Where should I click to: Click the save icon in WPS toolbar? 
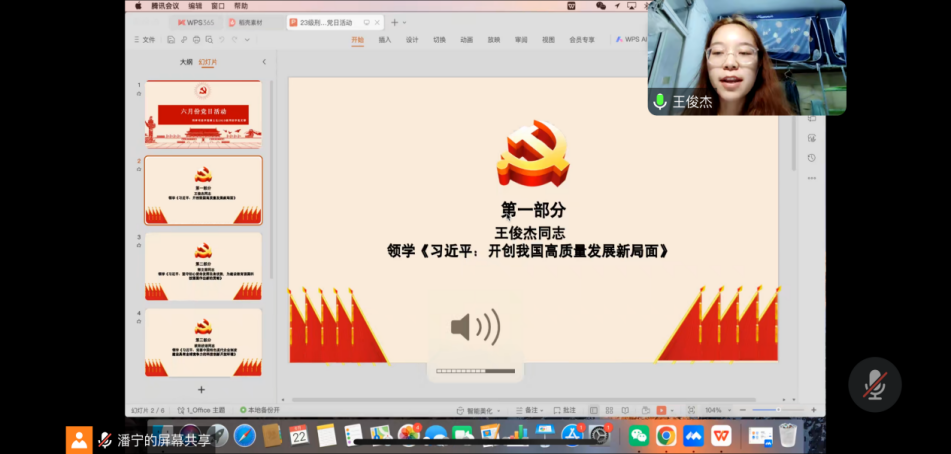click(x=172, y=40)
